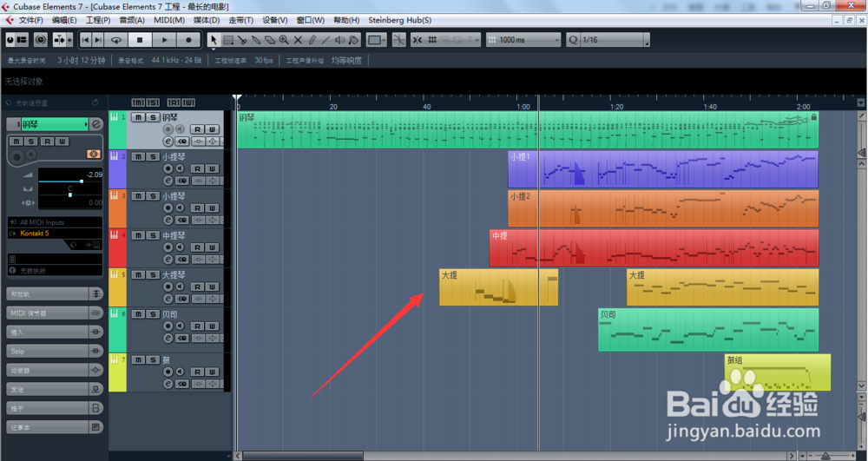Expand the Strip inspector section
Image resolution: width=868 pixels, height=461 pixels.
click(55, 351)
